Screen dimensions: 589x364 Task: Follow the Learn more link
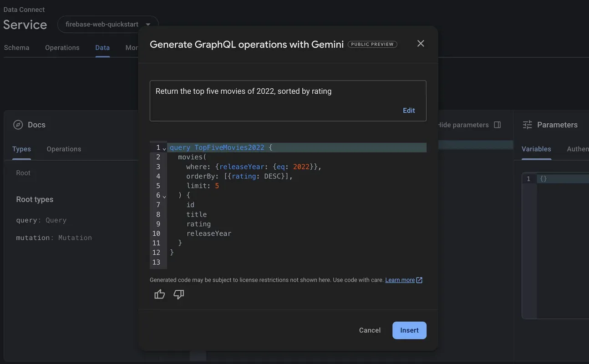tap(400, 280)
